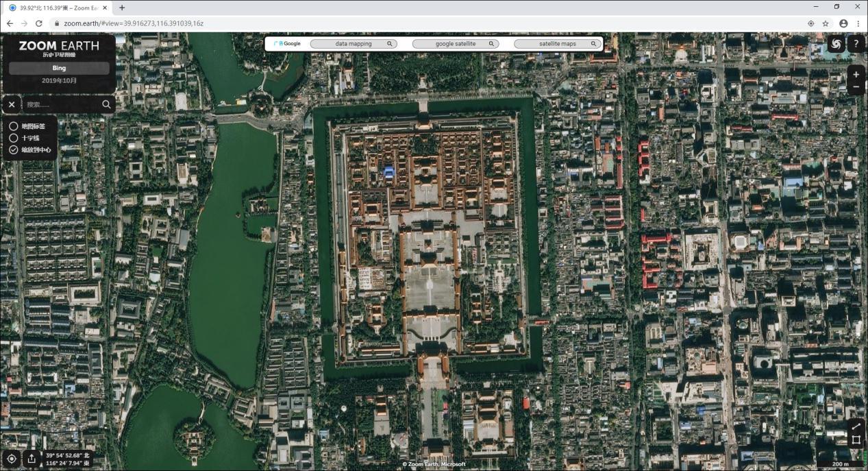Turn on the 十字线 crosshair option
Screen dimensions: 868x471
coord(14,138)
